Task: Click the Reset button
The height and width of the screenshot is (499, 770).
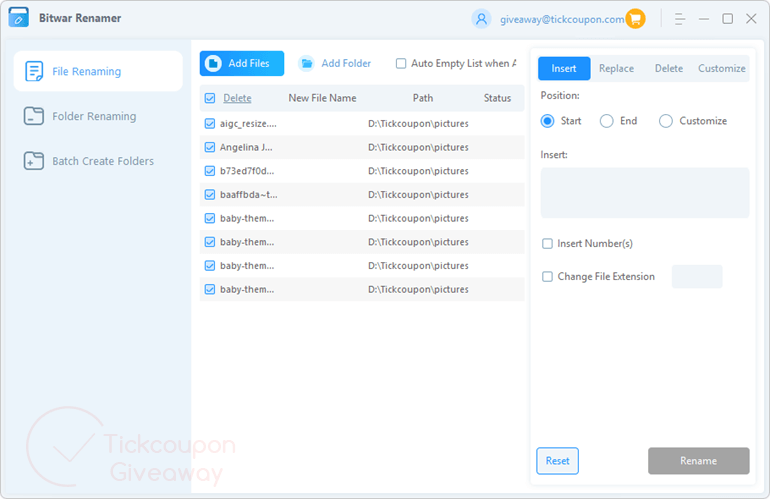Action: click(x=557, y=461)
